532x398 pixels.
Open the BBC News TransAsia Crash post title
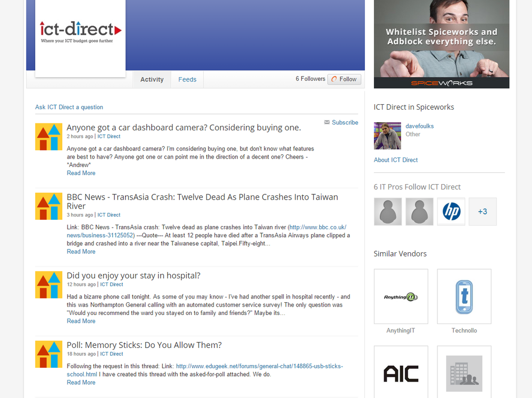tap(202, 202)
